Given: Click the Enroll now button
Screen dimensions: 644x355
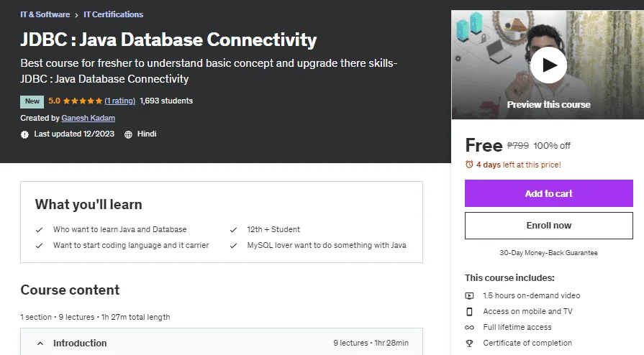Looking at the screenshot, I should (549, 226).
